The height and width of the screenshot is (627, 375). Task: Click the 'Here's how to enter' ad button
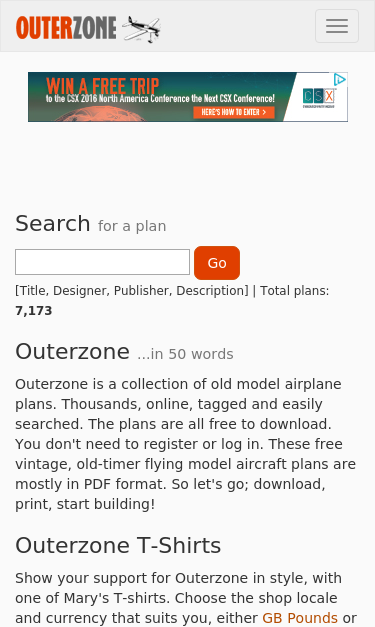pyautogui.click(x=234, y=112)
